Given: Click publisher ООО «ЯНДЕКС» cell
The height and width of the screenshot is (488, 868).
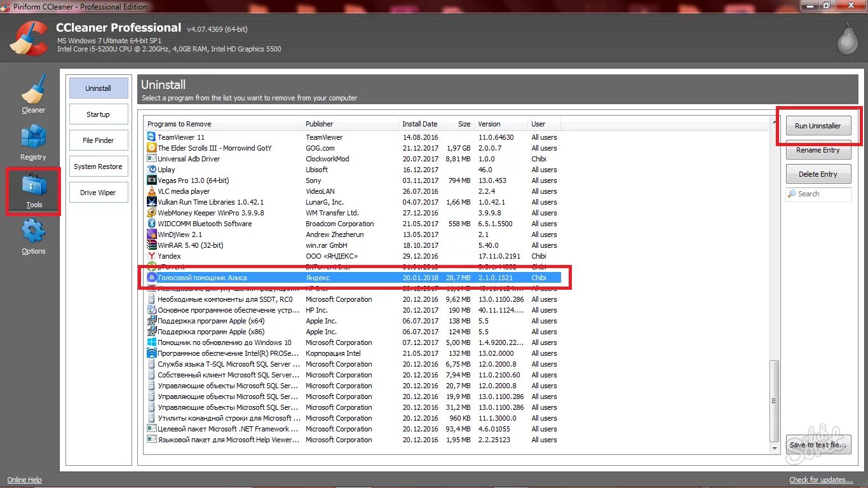Looking at the screenshot, I should coord(332,256).
